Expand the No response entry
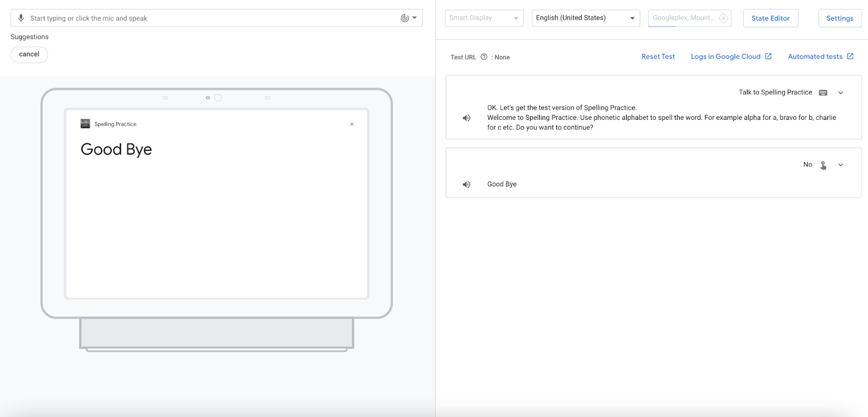 tap(841, 165)
